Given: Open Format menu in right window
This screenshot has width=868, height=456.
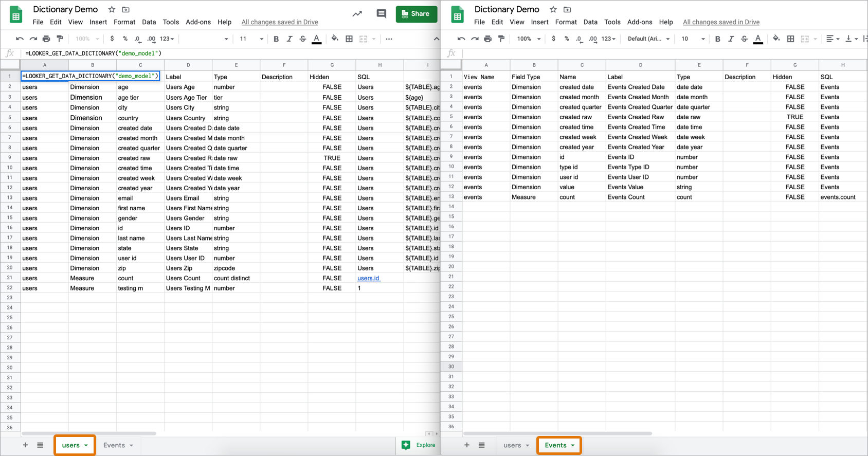Looking at the screenshot, I should pos(566,22).
